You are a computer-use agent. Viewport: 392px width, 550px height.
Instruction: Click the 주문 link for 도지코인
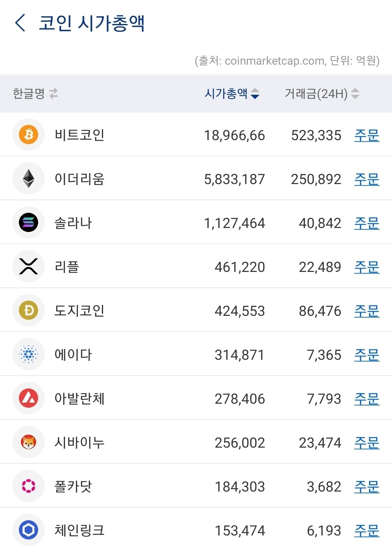[367, 311]
